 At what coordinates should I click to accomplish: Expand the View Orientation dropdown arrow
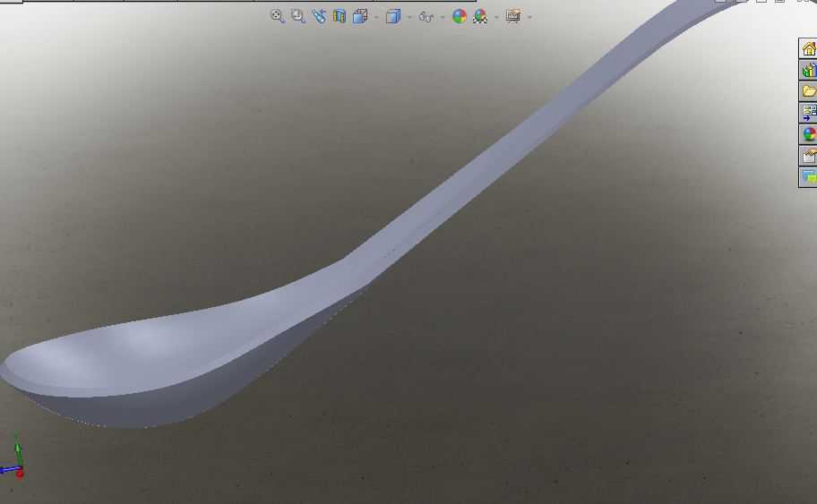(376, 17)
